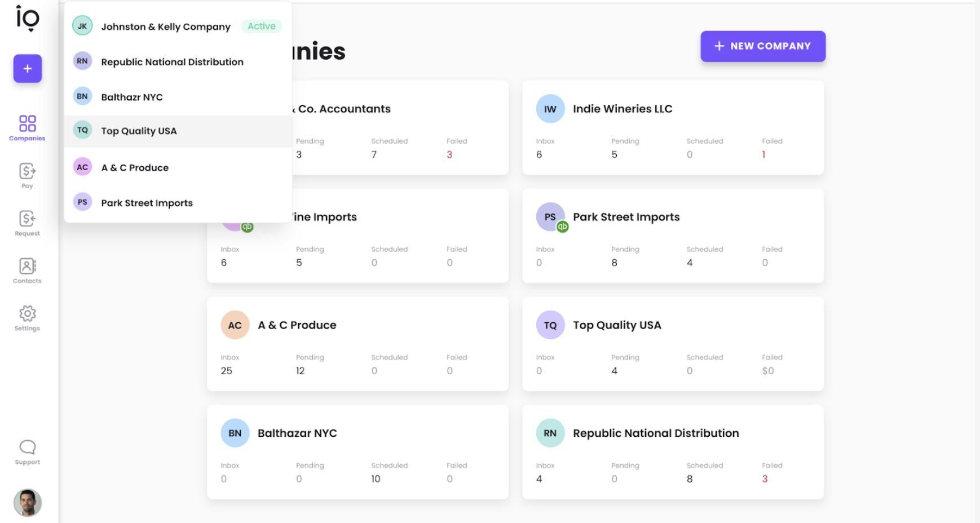Click the QuickBooks badge on Park Street Imports card

click(x=562, y=227)
